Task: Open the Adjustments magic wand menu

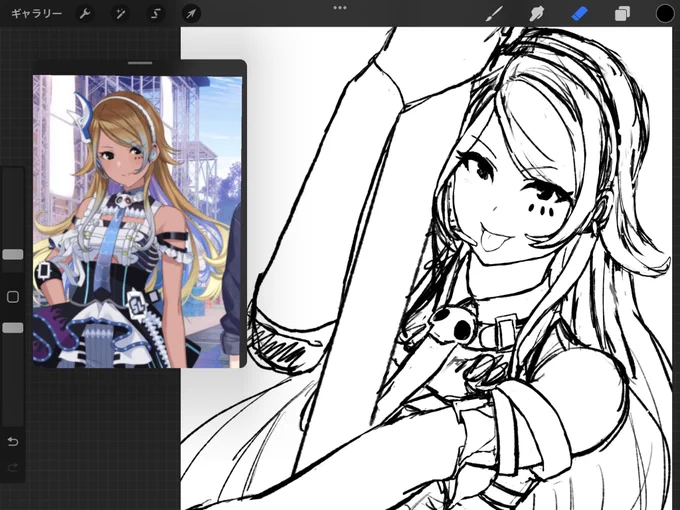Action: 120,14
